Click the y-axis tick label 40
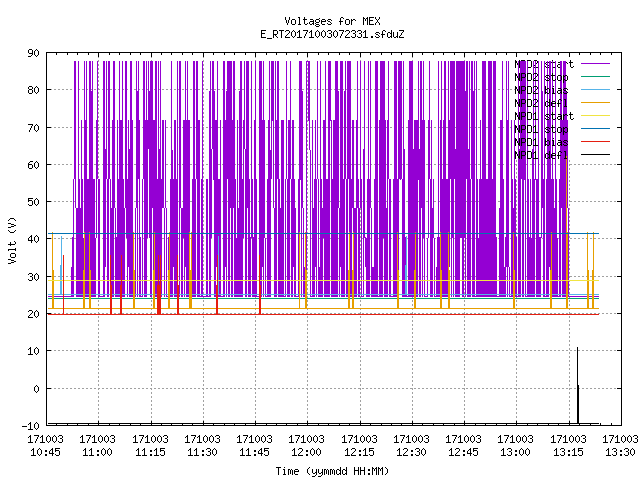640x480 pixels. [33, 239]
